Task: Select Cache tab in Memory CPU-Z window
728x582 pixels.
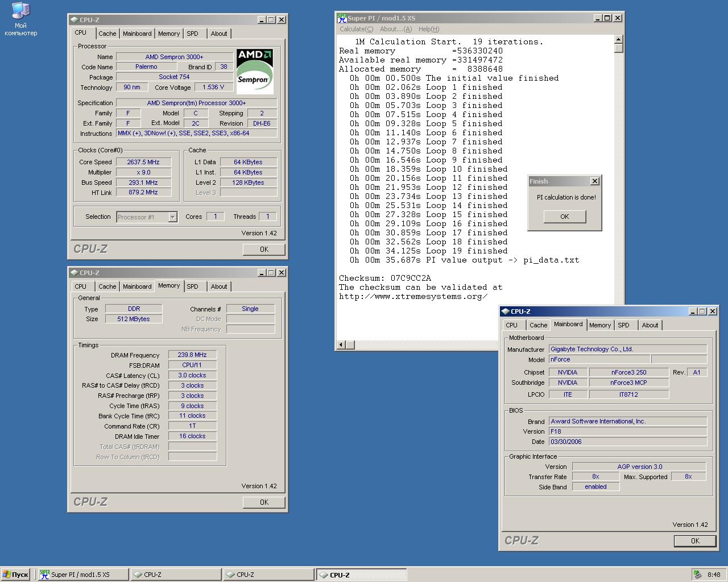Action: click(x=107, y=286)
